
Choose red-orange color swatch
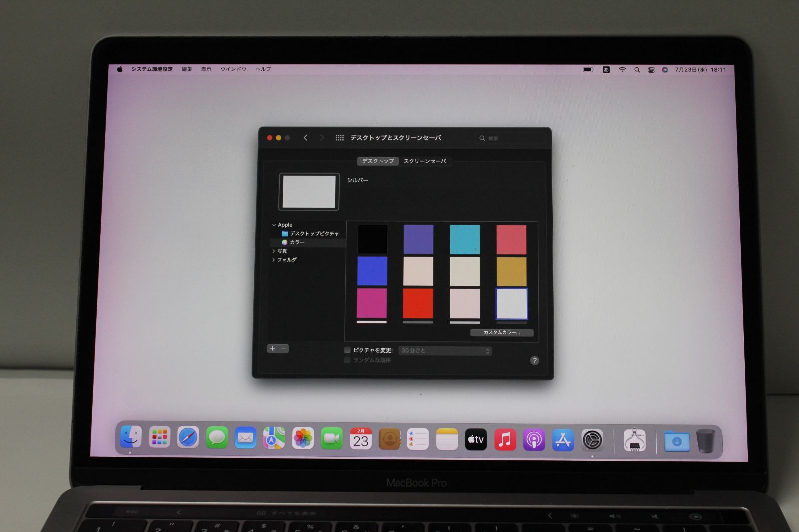[x=418, y=303]
